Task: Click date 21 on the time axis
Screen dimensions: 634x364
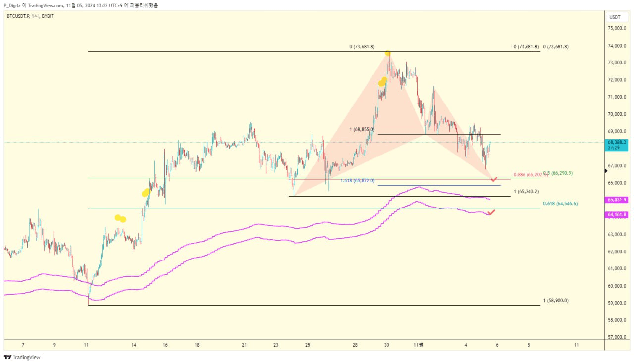Action: coord(244,344)
